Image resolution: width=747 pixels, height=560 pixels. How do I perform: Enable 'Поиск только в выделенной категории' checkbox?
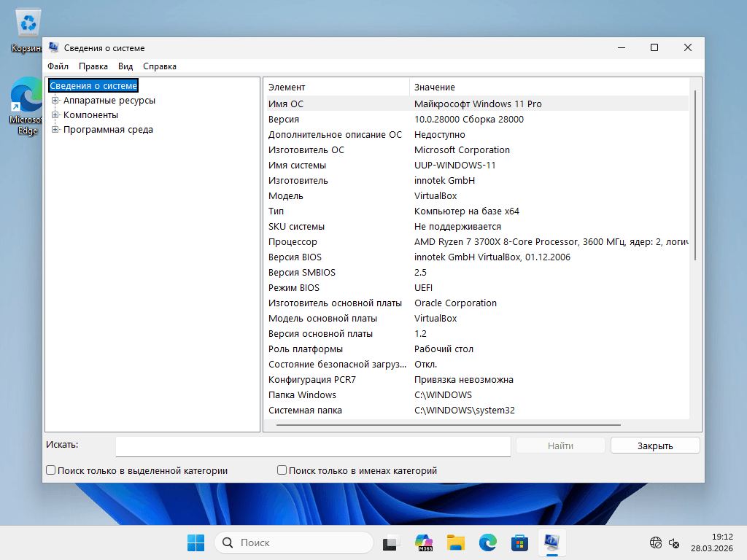point(50,470)
